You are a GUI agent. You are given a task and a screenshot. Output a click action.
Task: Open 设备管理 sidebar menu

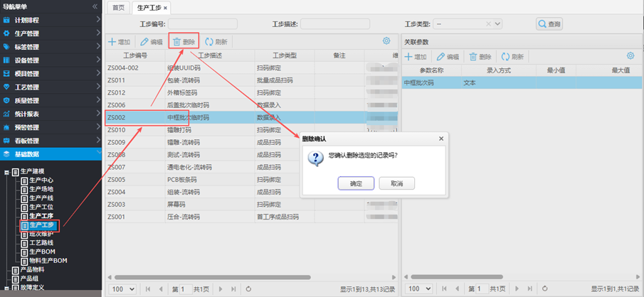pyautogui.click(x=51, y=60)
